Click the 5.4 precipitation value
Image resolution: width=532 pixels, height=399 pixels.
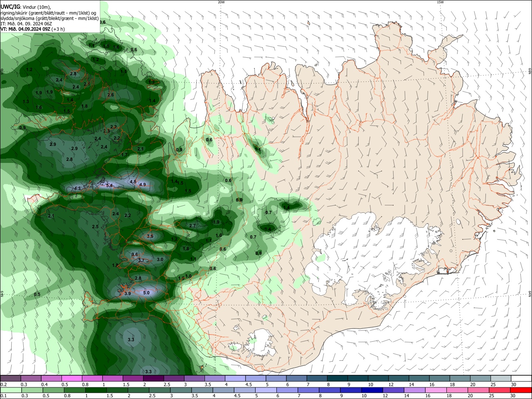click(x=110, y=185)
